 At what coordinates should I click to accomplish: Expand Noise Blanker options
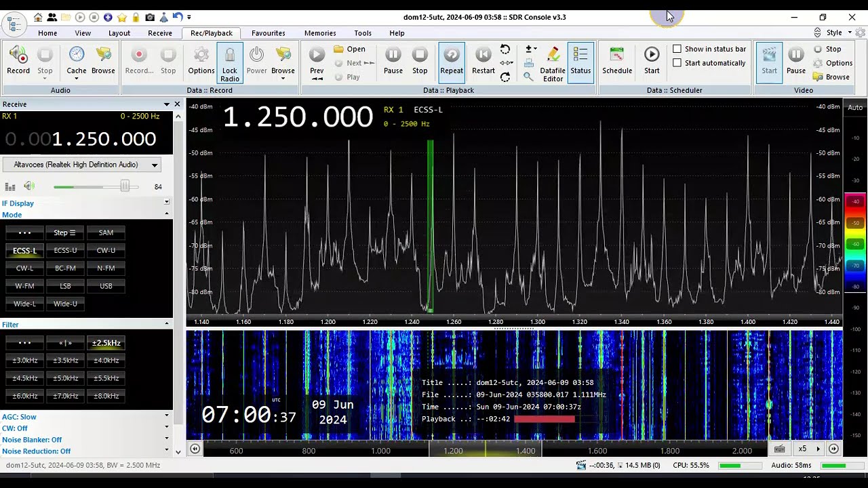pos(167,439)
